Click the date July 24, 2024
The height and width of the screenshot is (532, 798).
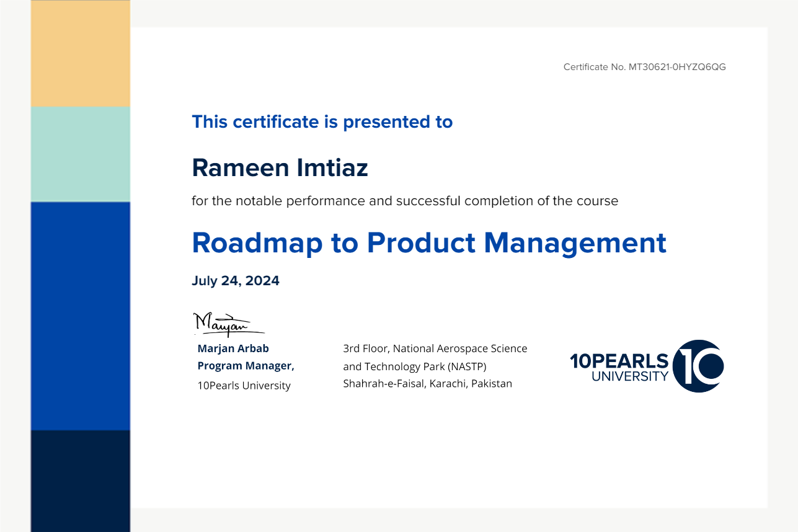[235, 281]
